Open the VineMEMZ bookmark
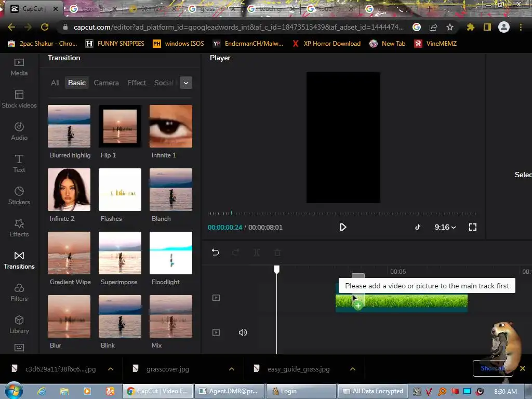The image size is (532, 399). (x=436, y=44)
